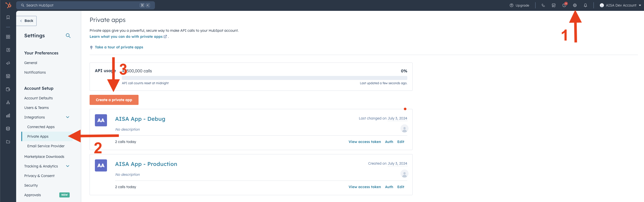Screen dimensions: 644x202
Task: Open the HubSpot sprocket logo home
Action: click(x=8, y=5)
